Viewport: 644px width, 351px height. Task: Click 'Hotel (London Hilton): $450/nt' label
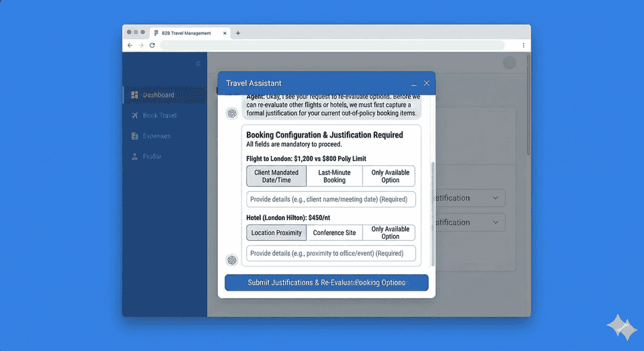click(288, 218)
